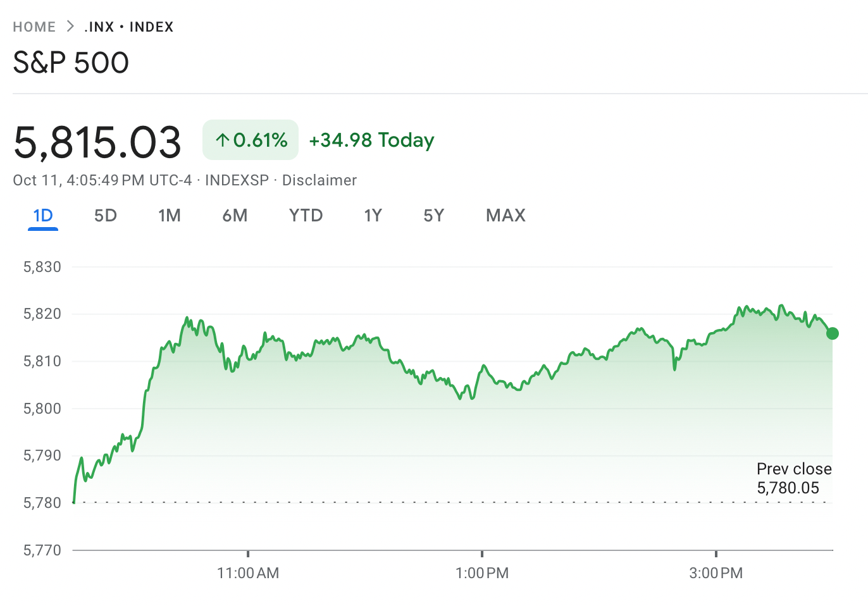Click the S&P 500 title heading
The height and width of the screenshot is (606, 868).
pyautogui.click(x=71, y=62)
